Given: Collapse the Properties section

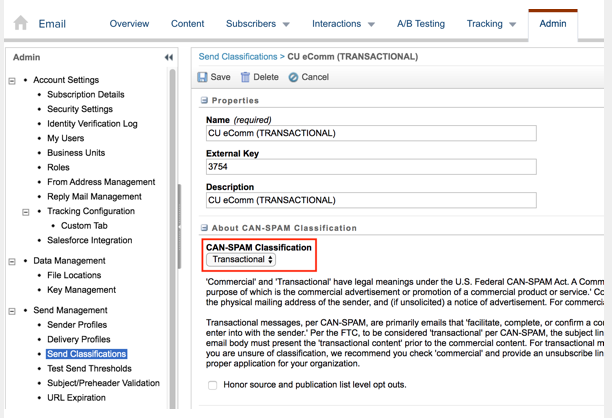Looking at the screenshot, I should (x=204, y=100).
